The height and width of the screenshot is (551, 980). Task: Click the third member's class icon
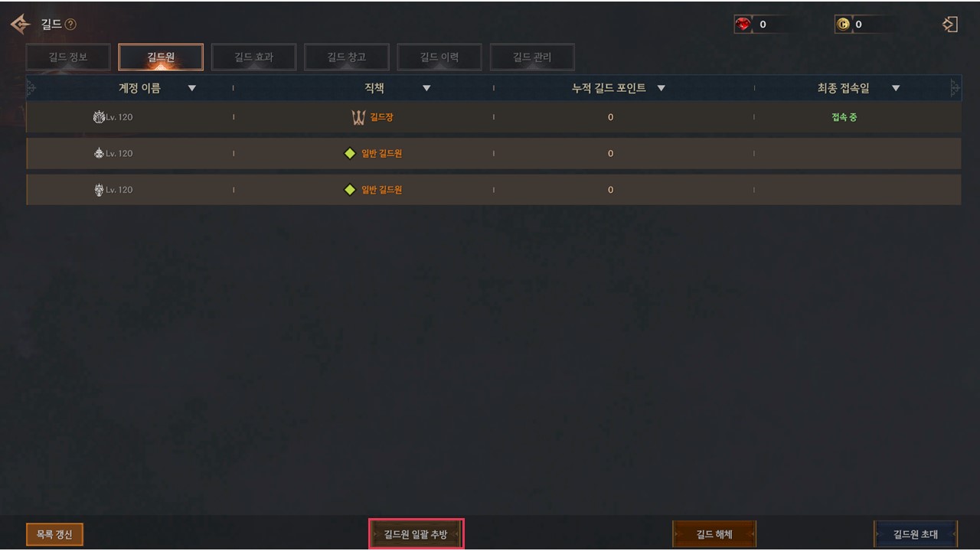click(x=99, y=189)
